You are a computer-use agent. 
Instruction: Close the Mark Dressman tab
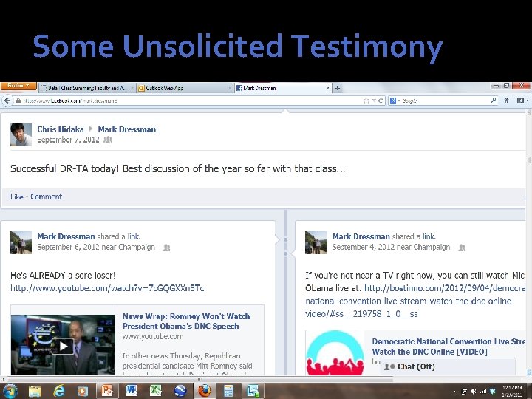(328, 88)
